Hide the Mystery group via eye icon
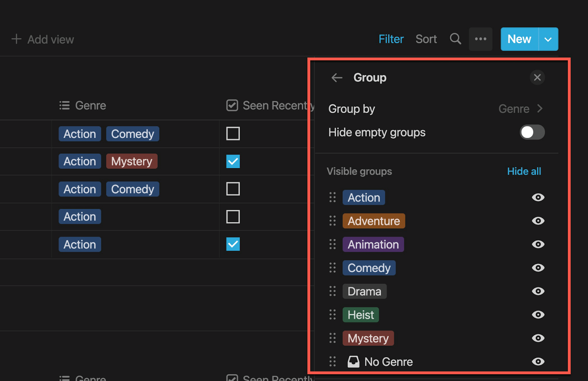 click(x=538, y=338)
